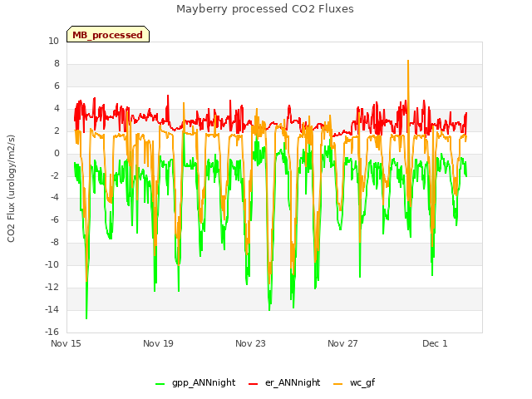The height and width of the screenshot is (399, 532).
Task: Click the y-axis value -16
Action: coord(52,332)
